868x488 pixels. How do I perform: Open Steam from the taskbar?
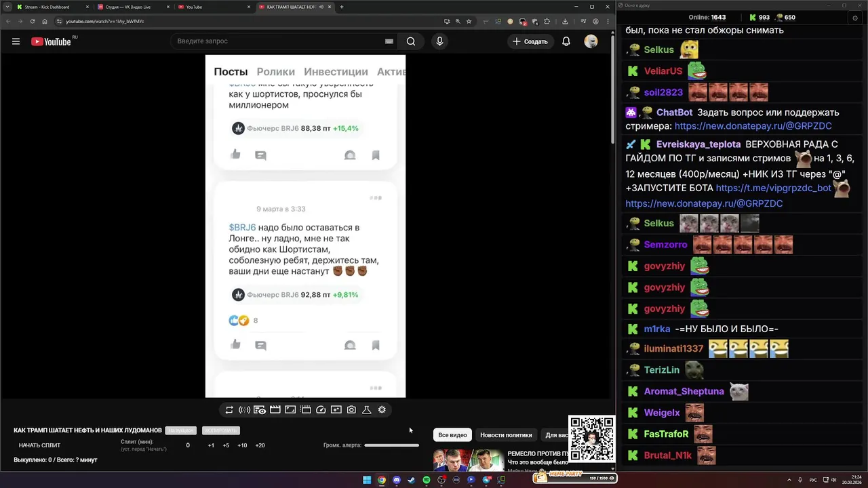pos(411,480)
